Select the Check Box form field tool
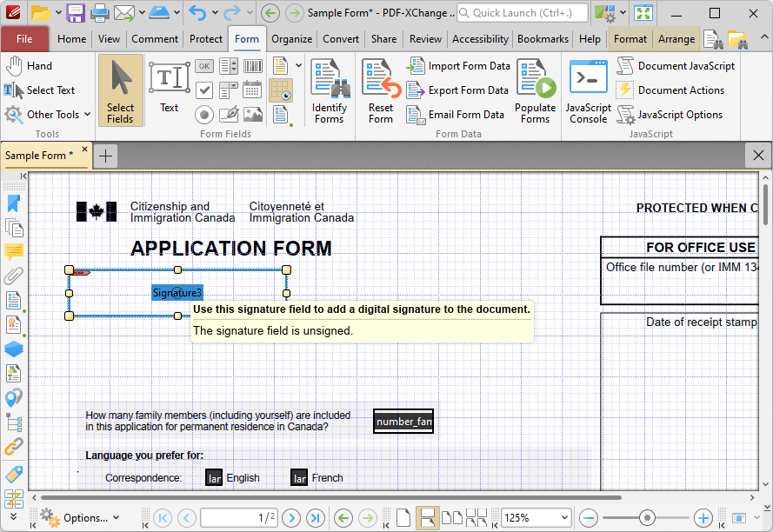Screen dimensions: 773x532 coord(203,90)
